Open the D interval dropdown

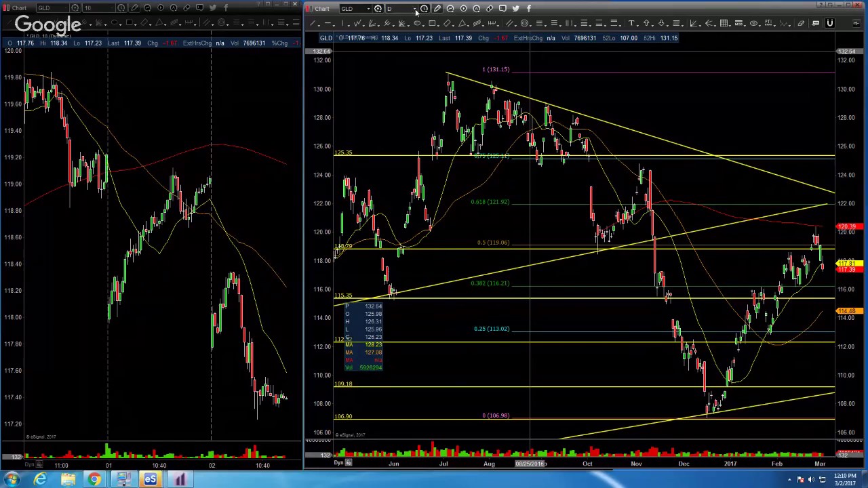pos(414,9)
